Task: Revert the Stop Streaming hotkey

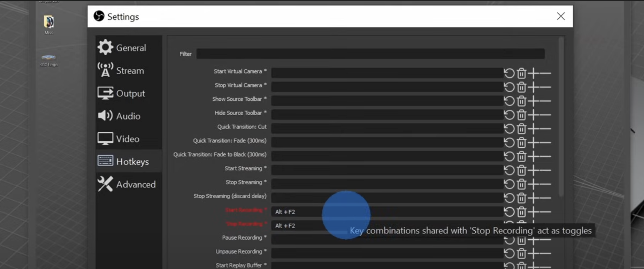Action: tap(509, 184)
